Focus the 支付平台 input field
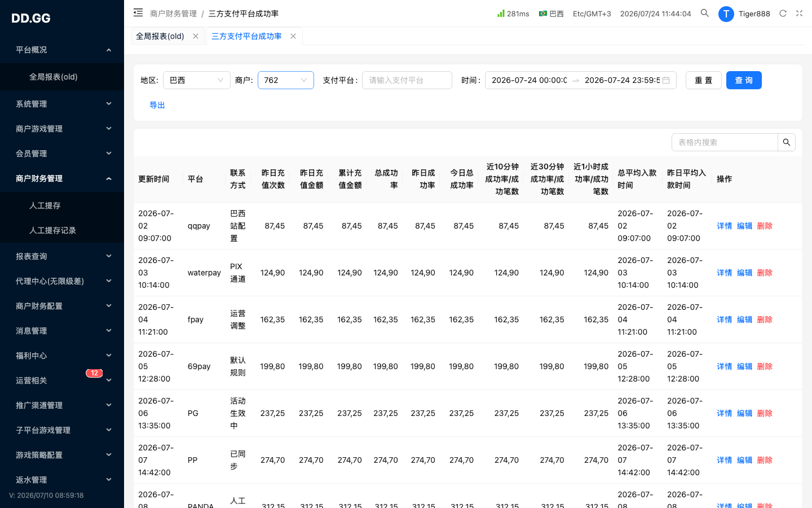The image size is (812, 508). click(407, 80)
